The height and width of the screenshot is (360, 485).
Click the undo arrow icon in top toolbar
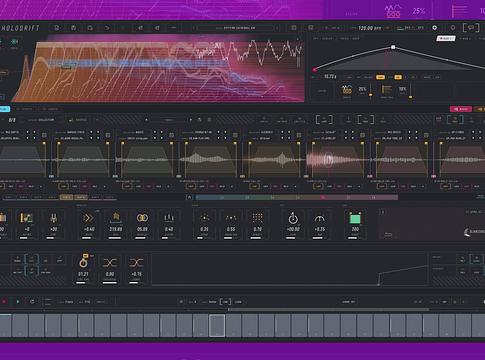point(107,28)
